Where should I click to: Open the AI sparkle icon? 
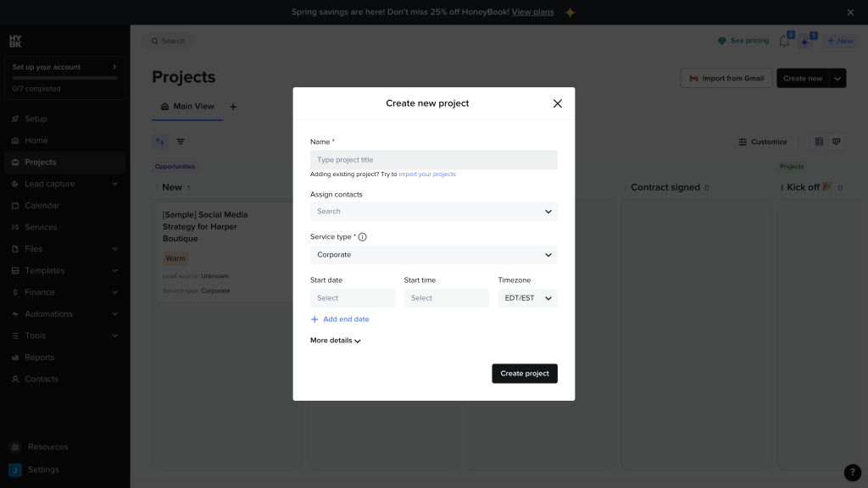(805, 42)
